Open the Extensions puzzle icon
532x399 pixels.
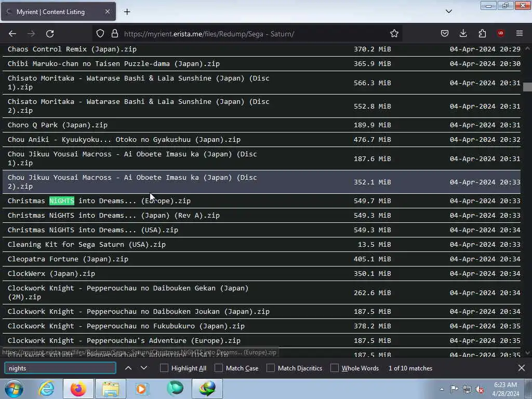coord(482,33)
